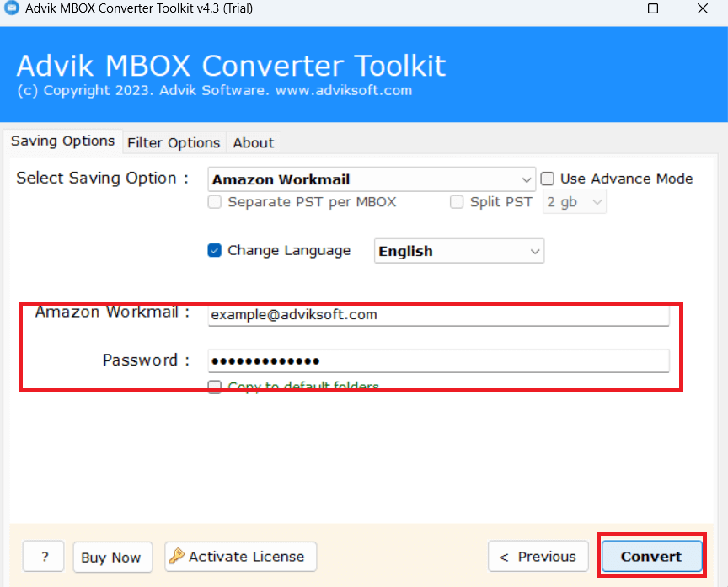728x587 pixels.
Task: Expand the 2 gb split size dropdown
Action: click(575, 202)
